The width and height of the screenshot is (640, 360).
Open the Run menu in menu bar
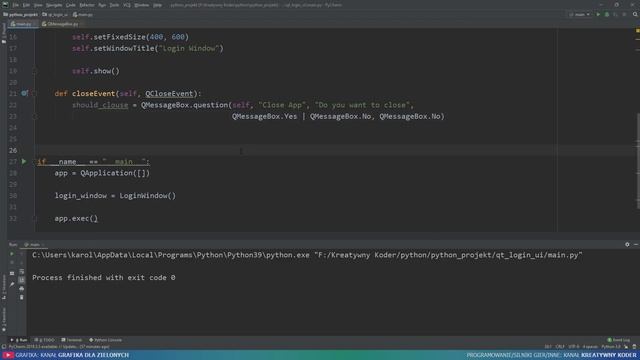pyautogui.click(x=102, y=5)
